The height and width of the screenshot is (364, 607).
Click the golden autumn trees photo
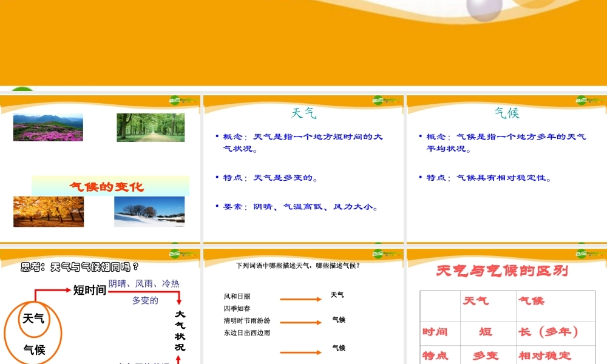49,212
